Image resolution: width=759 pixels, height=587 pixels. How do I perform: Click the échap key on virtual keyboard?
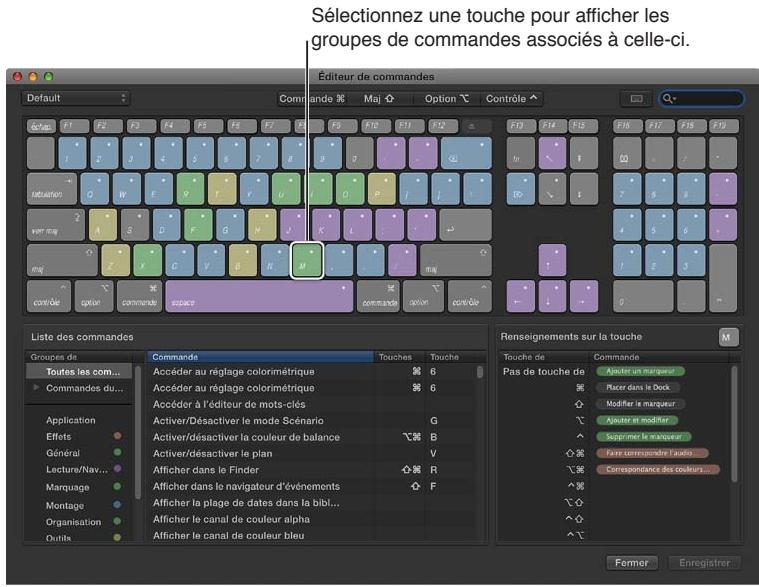tap(41, 126)
